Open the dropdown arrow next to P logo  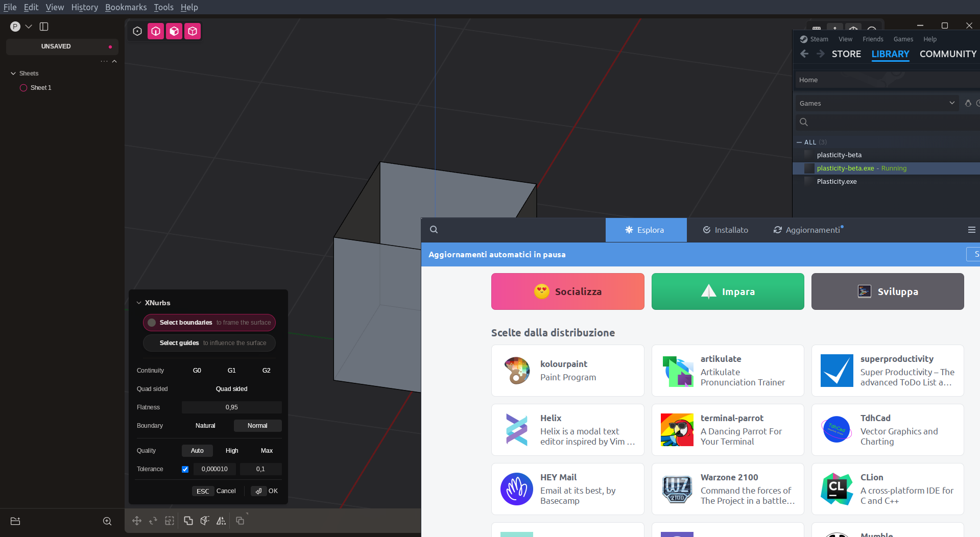click(29, 27)
